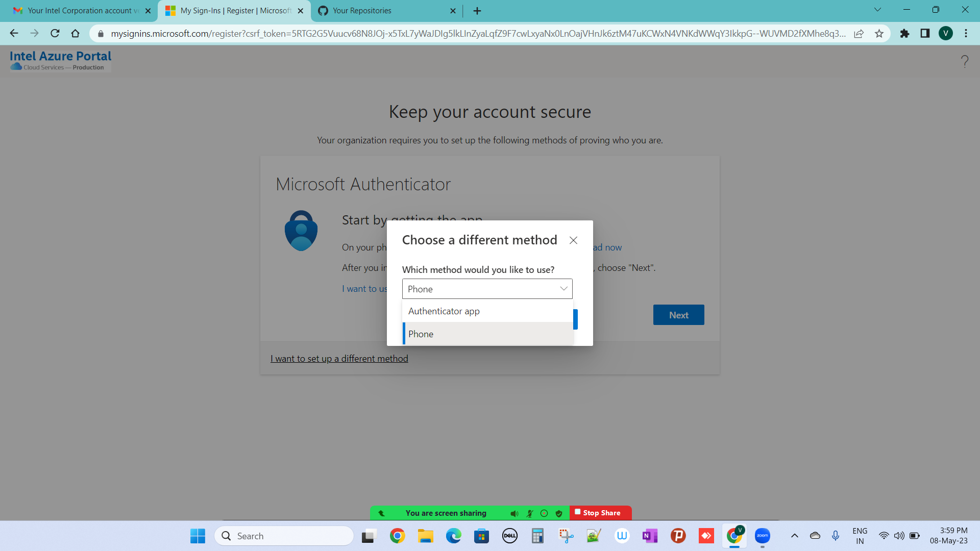Reload the current page
The width and height of the screenshot is (980, 551).
tap(55, 34)
